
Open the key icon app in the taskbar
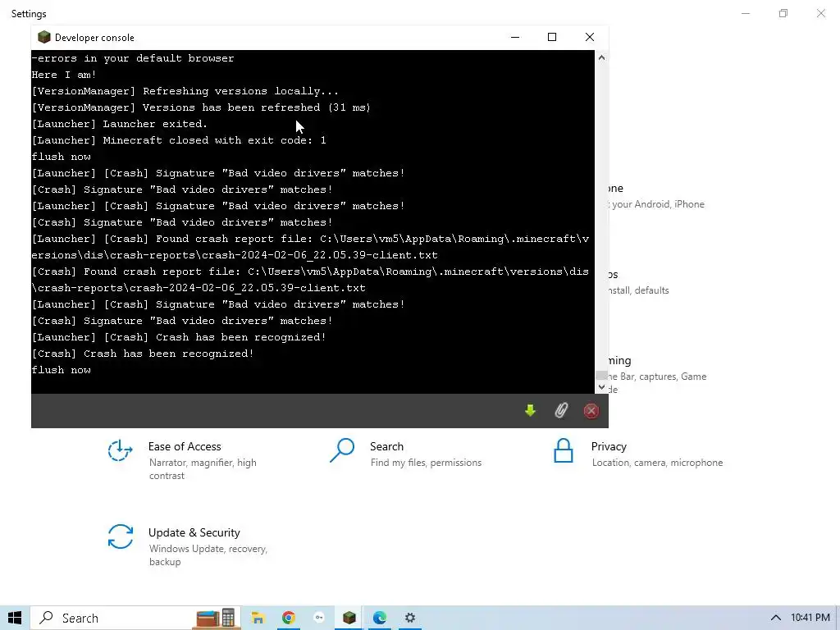point(319,618)
